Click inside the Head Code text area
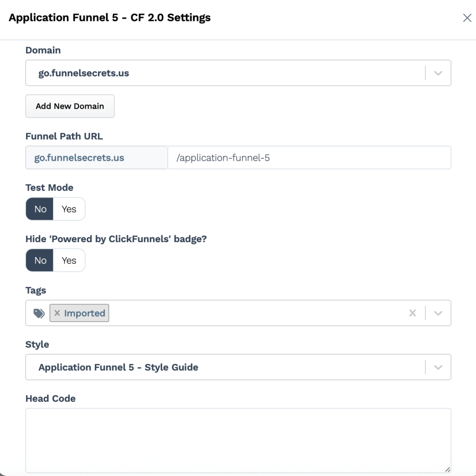The image size is (476, 476). pos(238,441)
